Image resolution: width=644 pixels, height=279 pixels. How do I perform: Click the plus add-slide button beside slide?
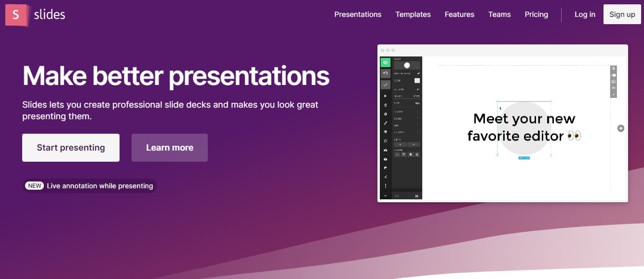621,128
